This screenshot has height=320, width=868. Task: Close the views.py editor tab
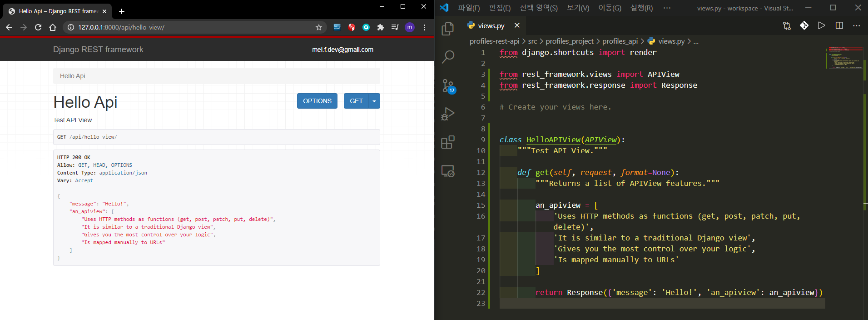coord(517,25)
